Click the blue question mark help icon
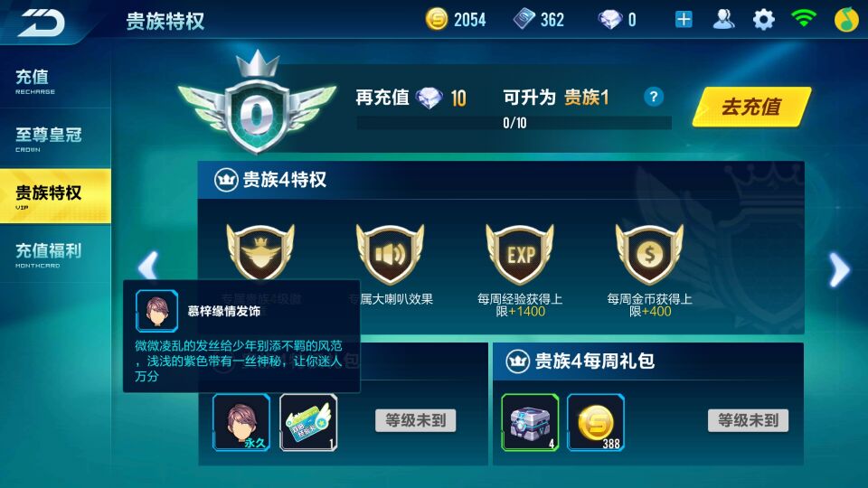This screenshot has width=868, height=488. click(x=654, y=97)
